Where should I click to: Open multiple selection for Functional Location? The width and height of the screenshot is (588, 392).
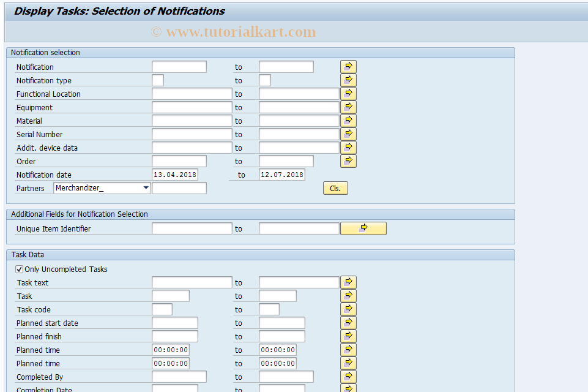pos(348,93)
